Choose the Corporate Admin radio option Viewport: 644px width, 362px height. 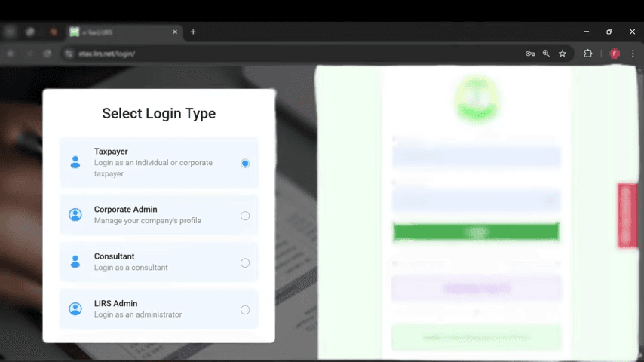pos(245,216)
